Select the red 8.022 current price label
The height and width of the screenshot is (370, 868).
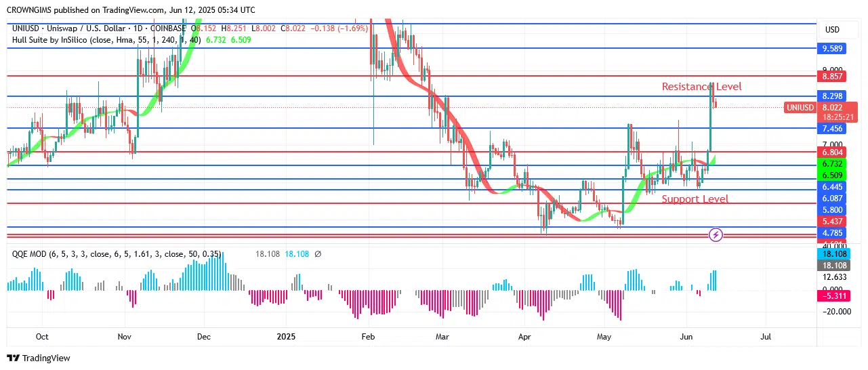click(838, 107)
